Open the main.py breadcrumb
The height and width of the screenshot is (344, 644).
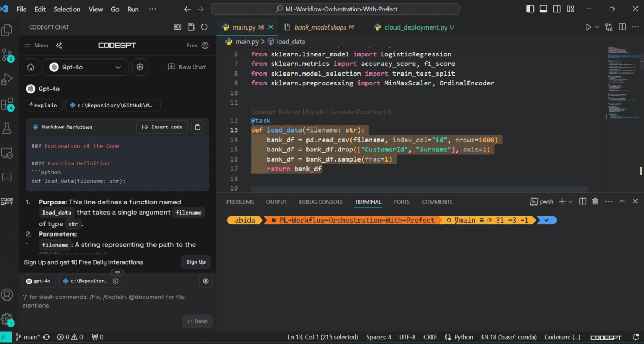242,41
